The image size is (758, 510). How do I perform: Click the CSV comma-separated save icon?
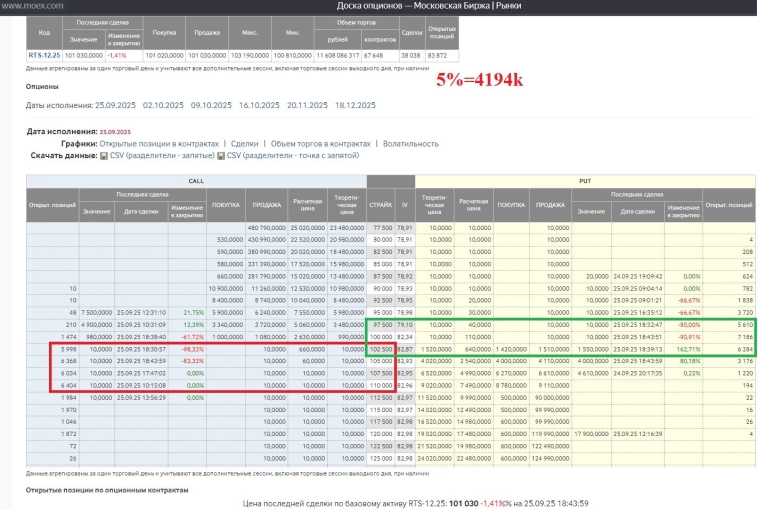[104, 156]
